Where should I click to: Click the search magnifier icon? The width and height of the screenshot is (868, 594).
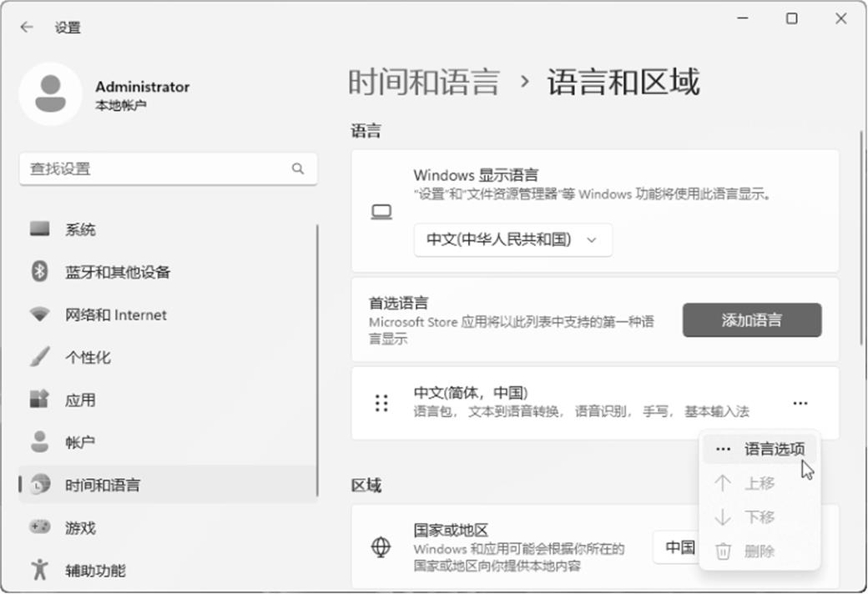click(298, 169)
